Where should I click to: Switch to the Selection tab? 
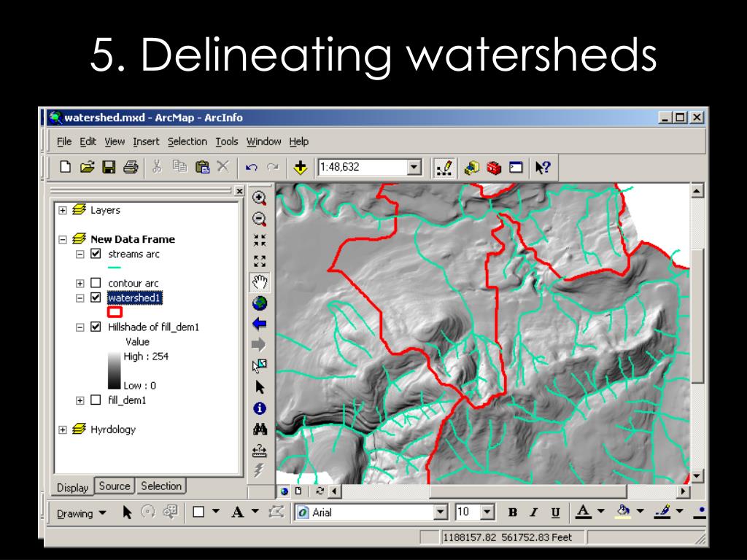pyautogui.click(x=161, y=486)
